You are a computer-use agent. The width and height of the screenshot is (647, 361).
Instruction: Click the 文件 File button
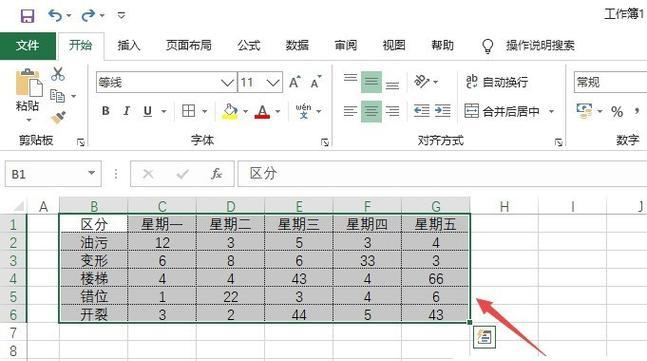28,45
